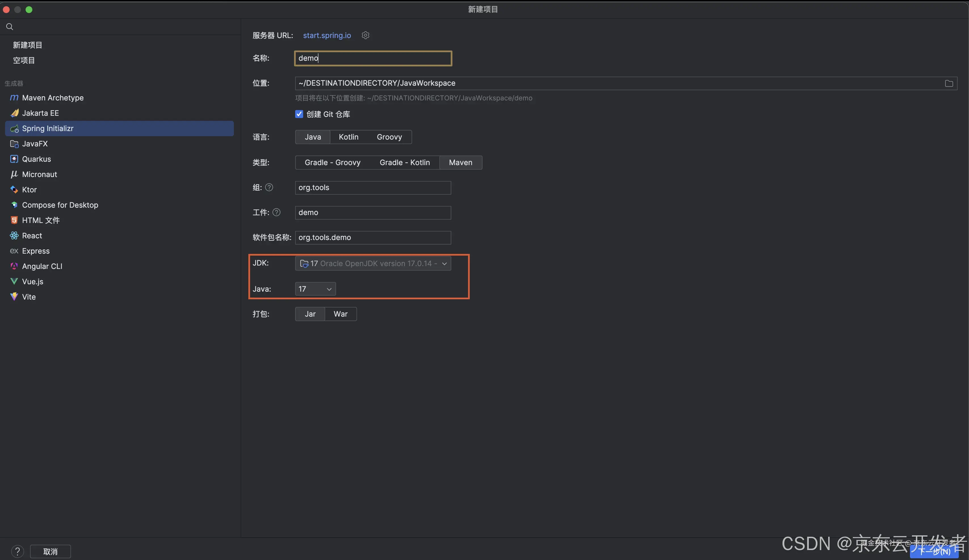
Task: Select Micronaut generator label
Action: (40, 174)
